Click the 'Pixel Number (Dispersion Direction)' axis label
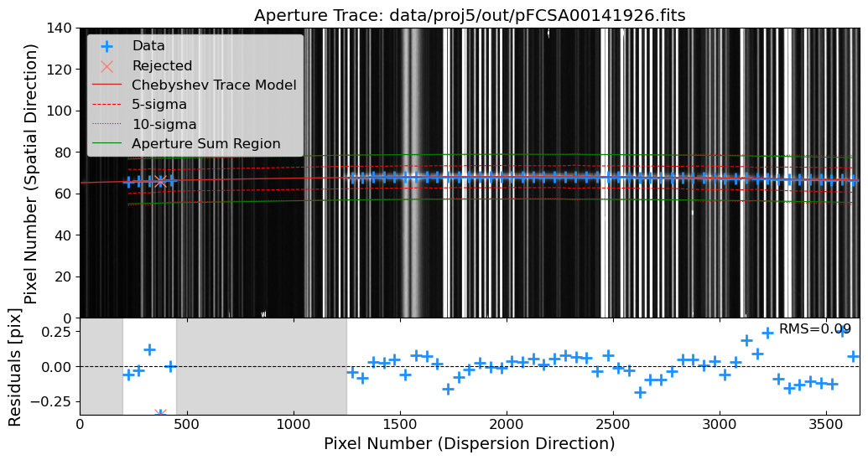This screenshot has width=868, height=460. click(470, 444)
